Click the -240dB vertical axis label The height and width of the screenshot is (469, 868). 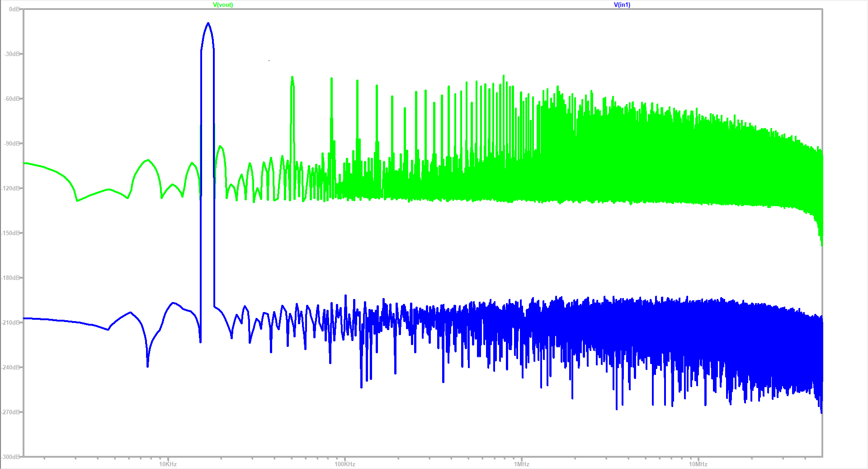(11, 367)
